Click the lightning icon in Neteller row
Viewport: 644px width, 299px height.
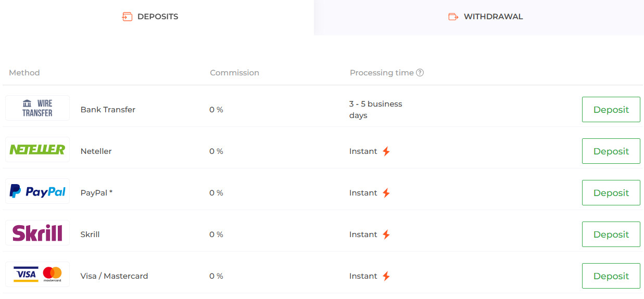(x=386, y=151)
